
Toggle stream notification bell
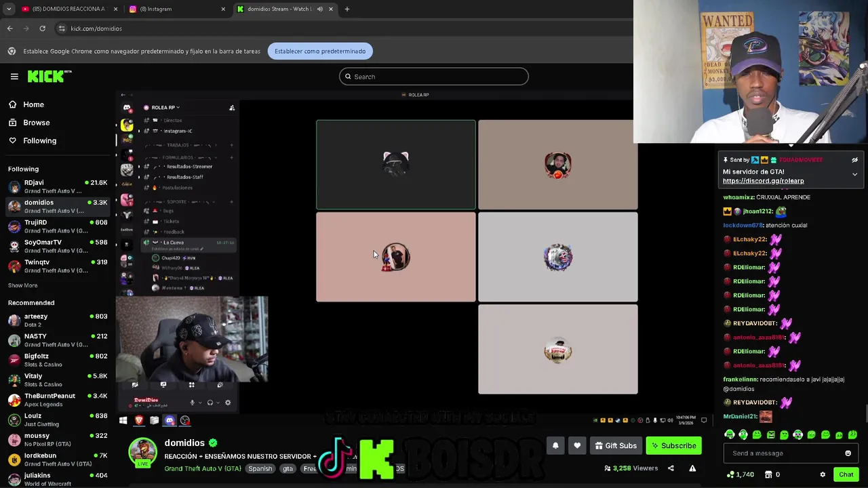tap(555, 445)
